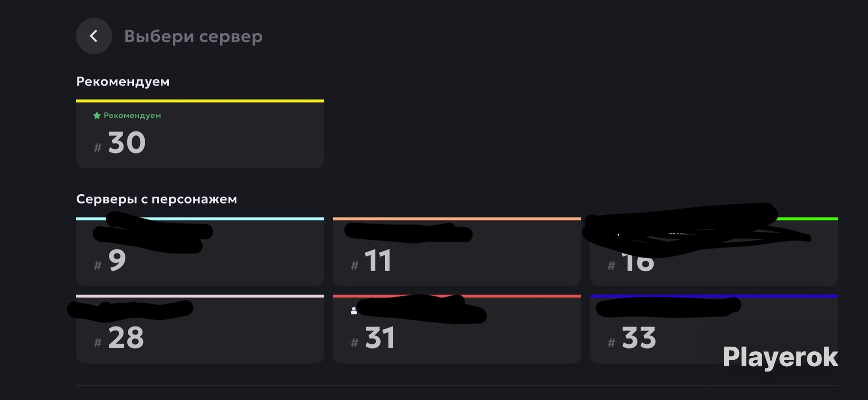The width and height of the screenshot is (868, 400).
Task: Choose server number 11
Action: tap(457, 251)
